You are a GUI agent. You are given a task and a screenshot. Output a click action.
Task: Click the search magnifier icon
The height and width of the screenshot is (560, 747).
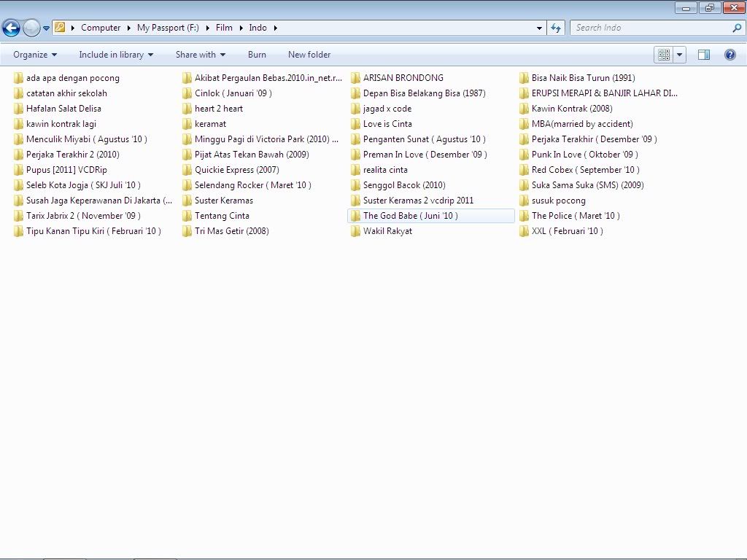[x=737, y=28]
